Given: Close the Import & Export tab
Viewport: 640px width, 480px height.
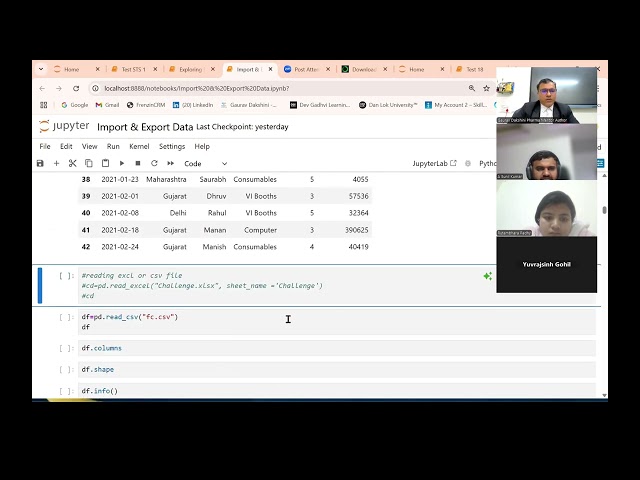Looking at the screenshot, I should [270, 69].
